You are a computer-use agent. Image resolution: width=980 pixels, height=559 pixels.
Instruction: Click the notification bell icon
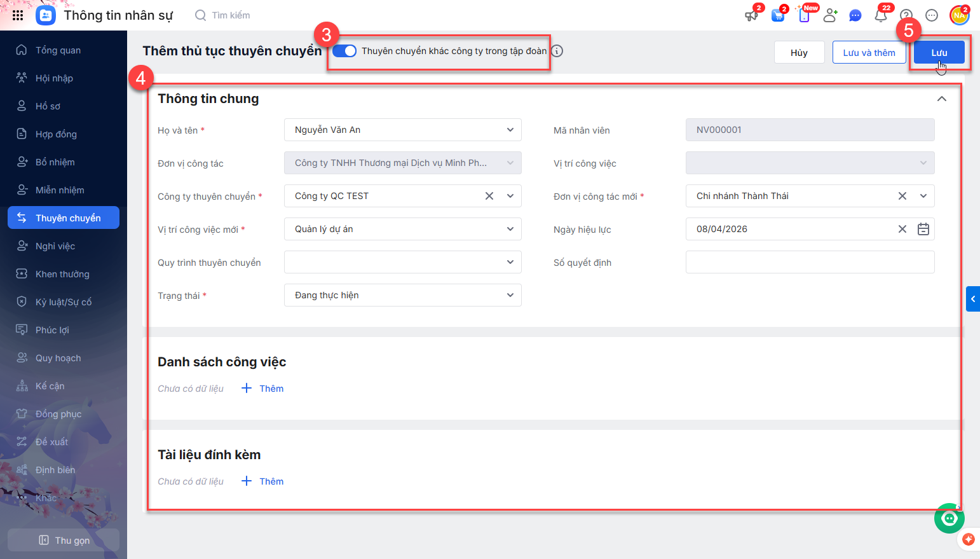[x=881, y=15]
